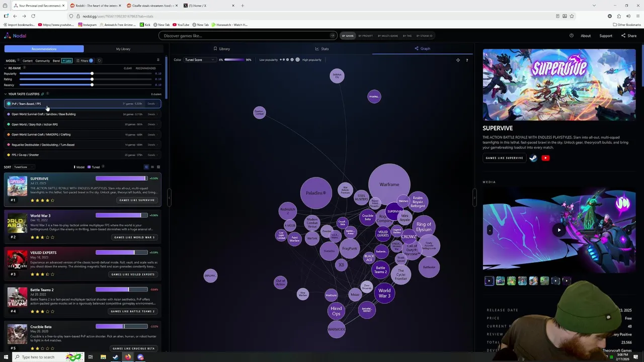This screenshot has height=362, width=644.
Task: Open the Graph view tab
Action: (x=423, y=49)
